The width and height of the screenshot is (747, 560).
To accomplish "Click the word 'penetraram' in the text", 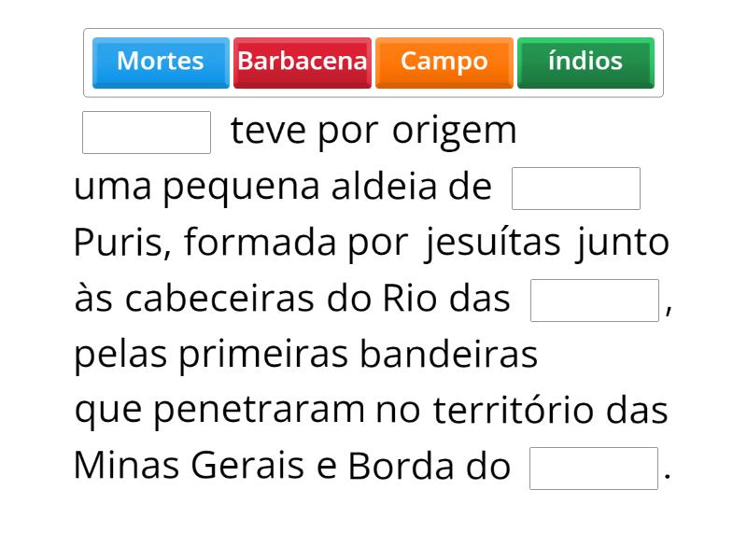I will [259, 411].
